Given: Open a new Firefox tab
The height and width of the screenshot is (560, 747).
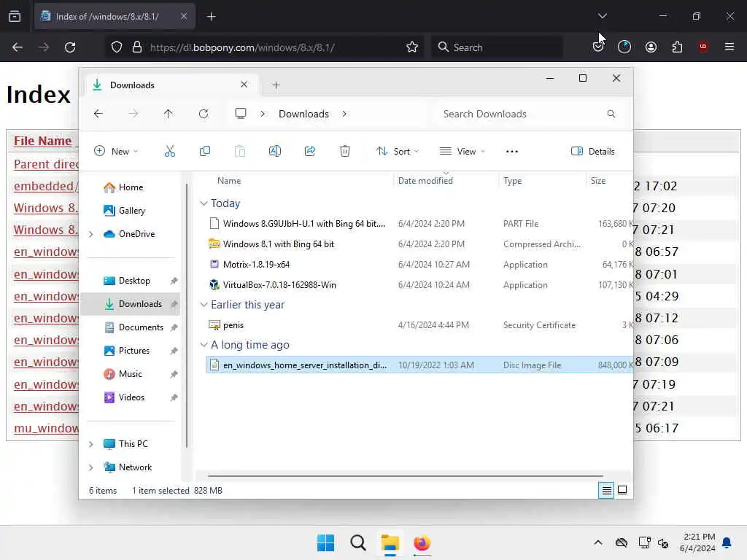Looking at the screenshot, I should click(212, 17).
